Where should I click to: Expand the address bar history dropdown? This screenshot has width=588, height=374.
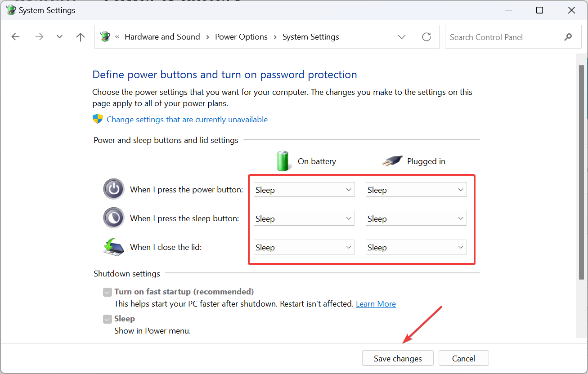[402, 37]
